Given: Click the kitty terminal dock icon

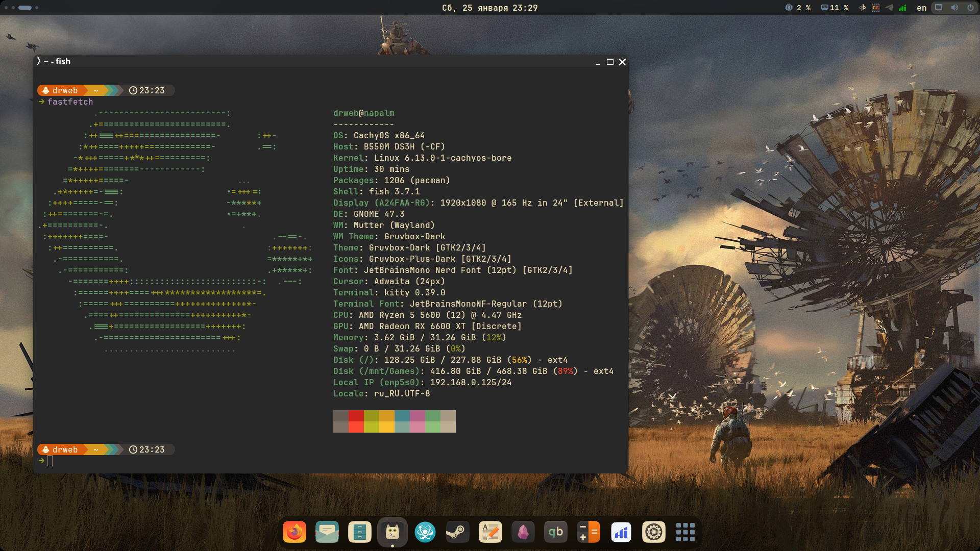Looking at the screenshot, I should 393,532.
